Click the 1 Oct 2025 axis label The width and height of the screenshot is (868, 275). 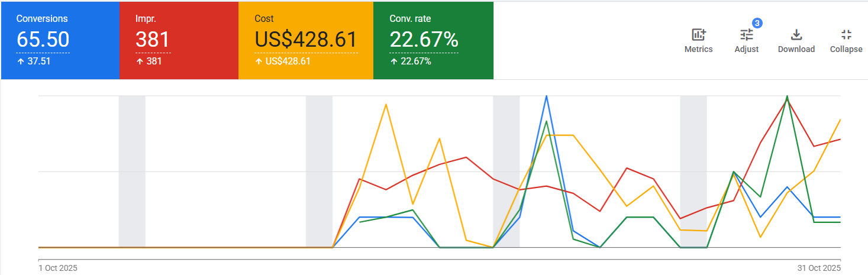click(x=57, y=268)
